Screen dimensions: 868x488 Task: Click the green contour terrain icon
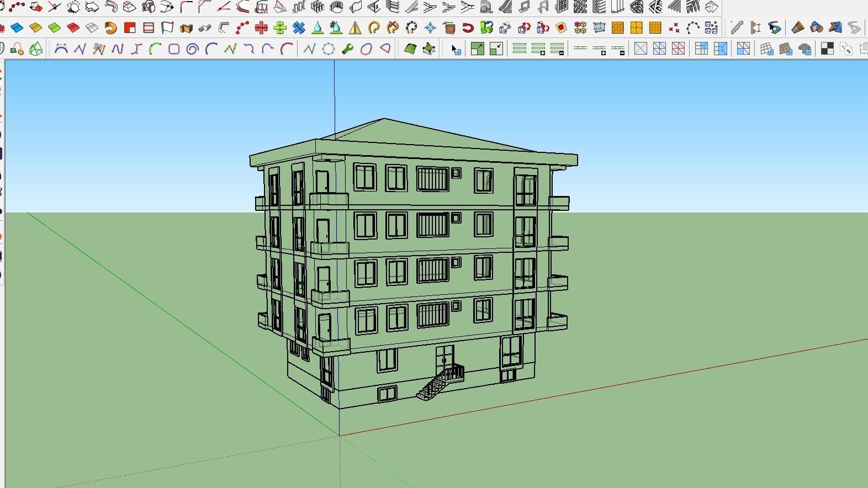(410, 49)
